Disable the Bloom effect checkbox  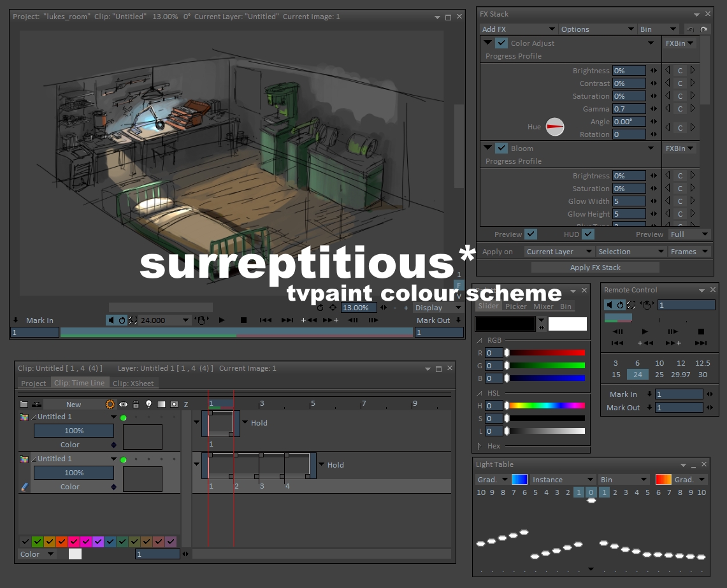[501, 148]
